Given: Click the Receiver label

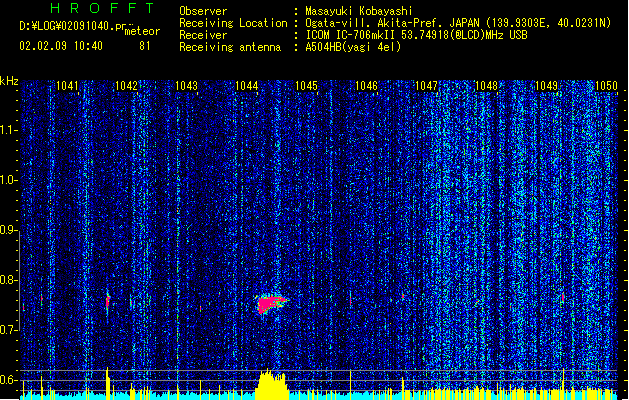Looking at the screenshot, I should [203, 35].
